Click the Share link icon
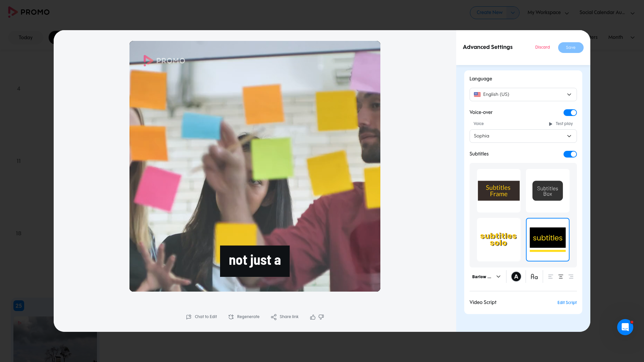This screenshot has height=362, width=644. (x=274, y=317)
